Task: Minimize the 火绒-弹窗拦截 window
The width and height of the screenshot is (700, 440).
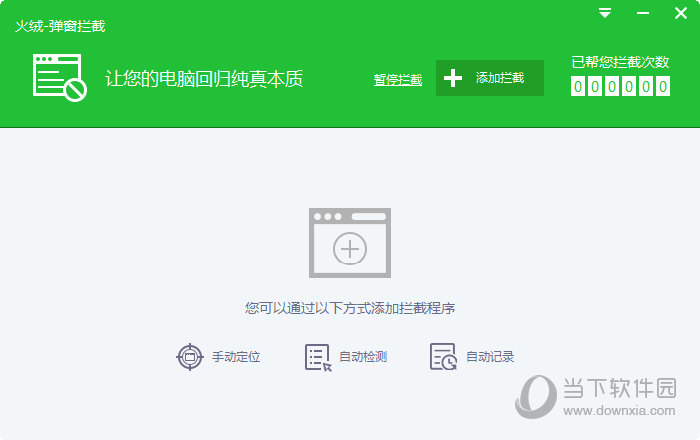Action: tap(642, 13)
